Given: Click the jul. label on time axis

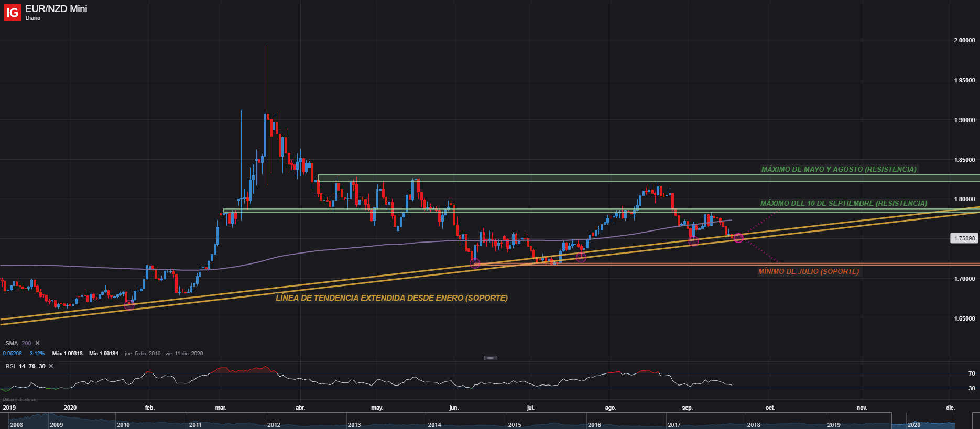Looking at the screenshot, I should point(530,408).
